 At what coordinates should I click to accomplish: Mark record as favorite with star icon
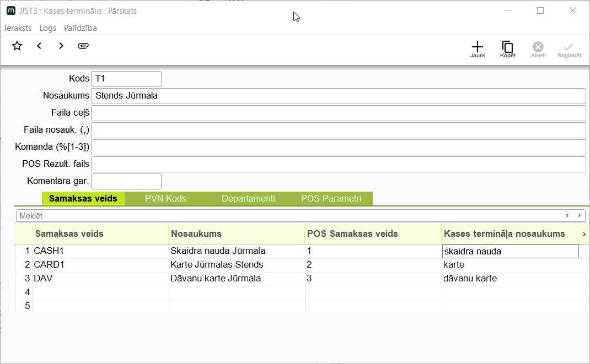[x=17, y=46]
